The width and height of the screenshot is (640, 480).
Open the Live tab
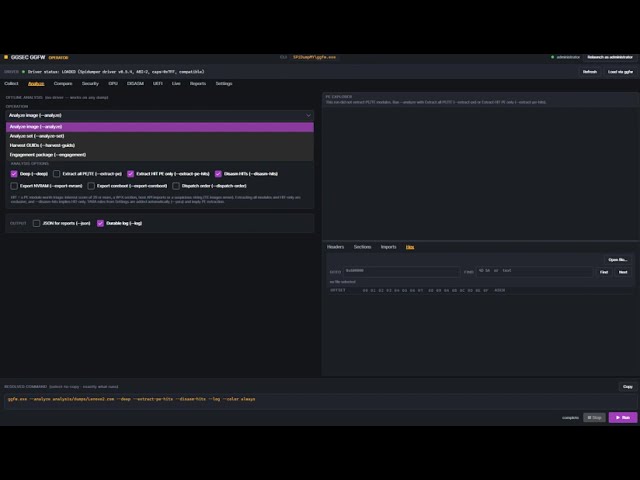coord(176,83)
